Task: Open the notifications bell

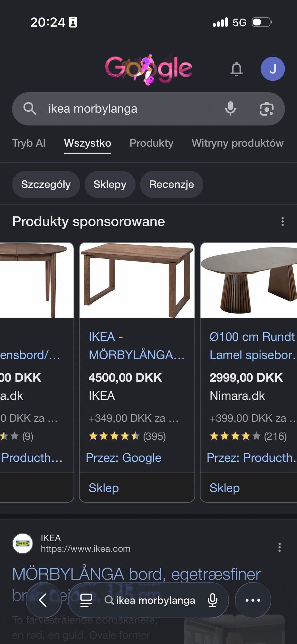Action: (237, 69)
